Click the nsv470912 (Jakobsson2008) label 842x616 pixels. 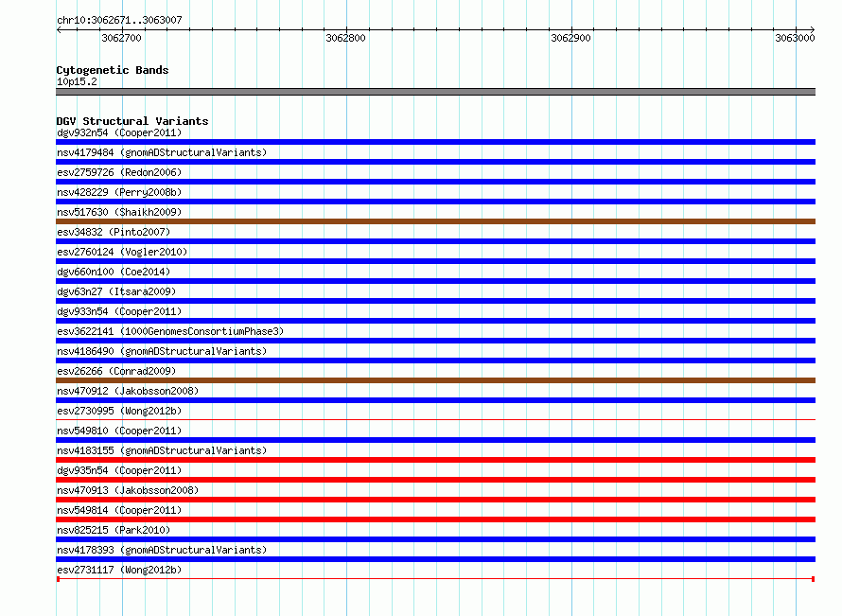(128, 391)
